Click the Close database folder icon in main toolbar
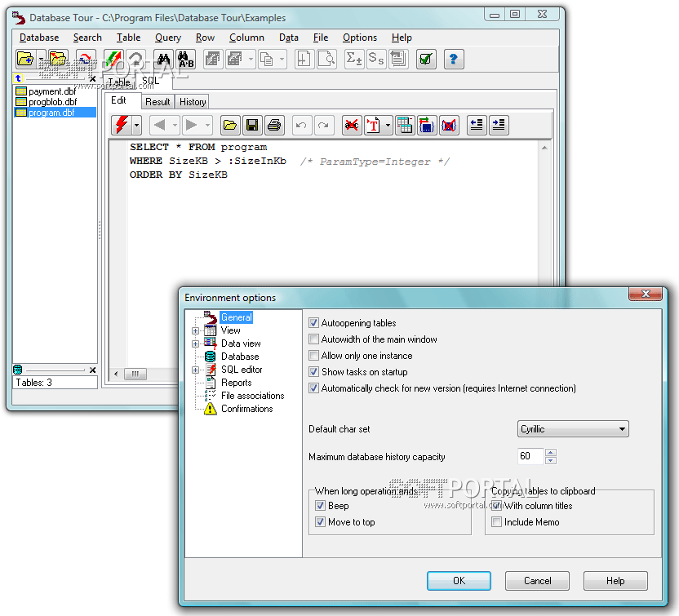 (58, 59)
